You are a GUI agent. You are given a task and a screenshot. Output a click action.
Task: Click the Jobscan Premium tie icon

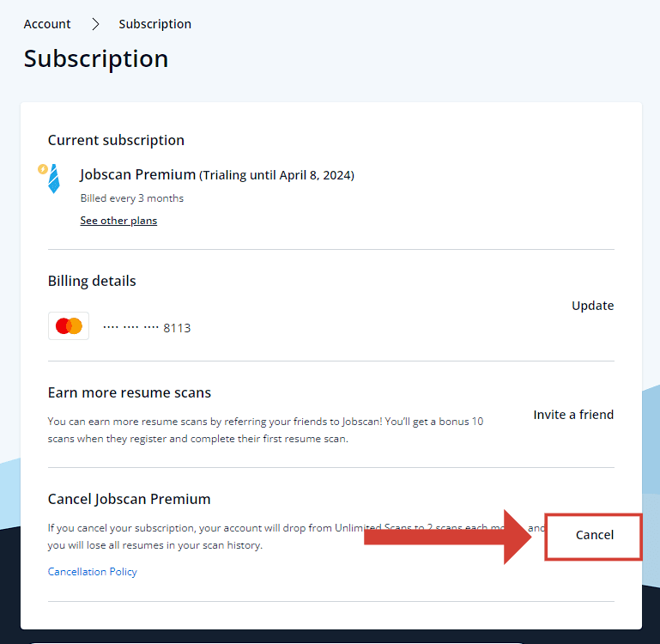[x=54, y=179]
